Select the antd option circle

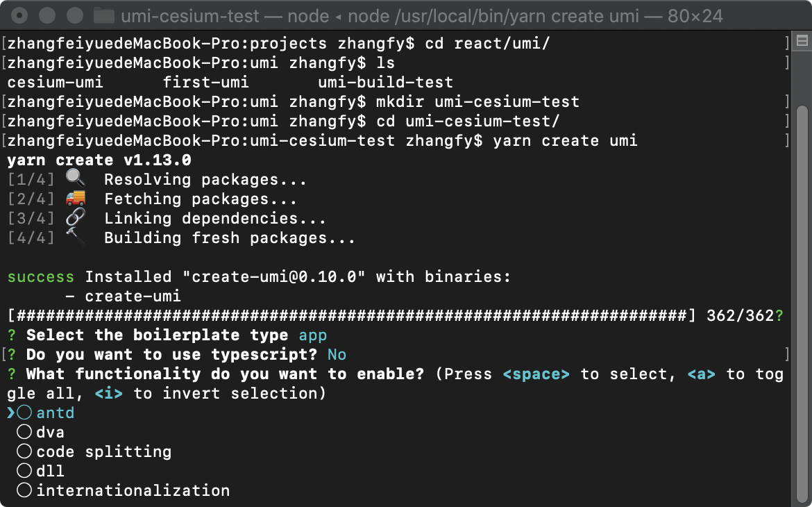[25, 413]
